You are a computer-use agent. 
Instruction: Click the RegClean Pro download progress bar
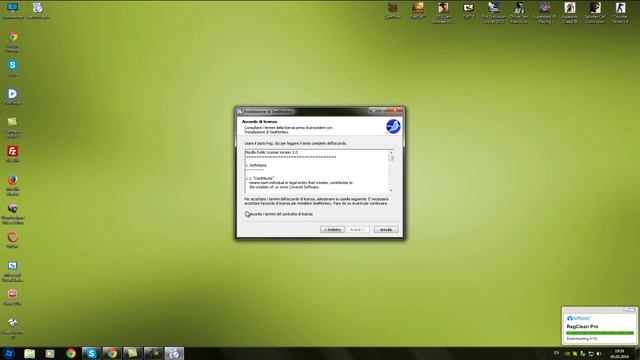click(x=600, y=333)
